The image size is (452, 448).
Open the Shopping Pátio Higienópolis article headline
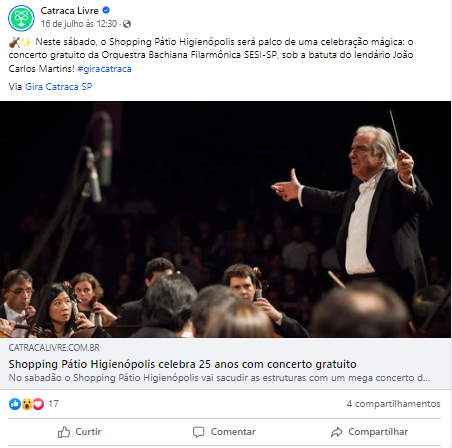[x=182, y=364]
